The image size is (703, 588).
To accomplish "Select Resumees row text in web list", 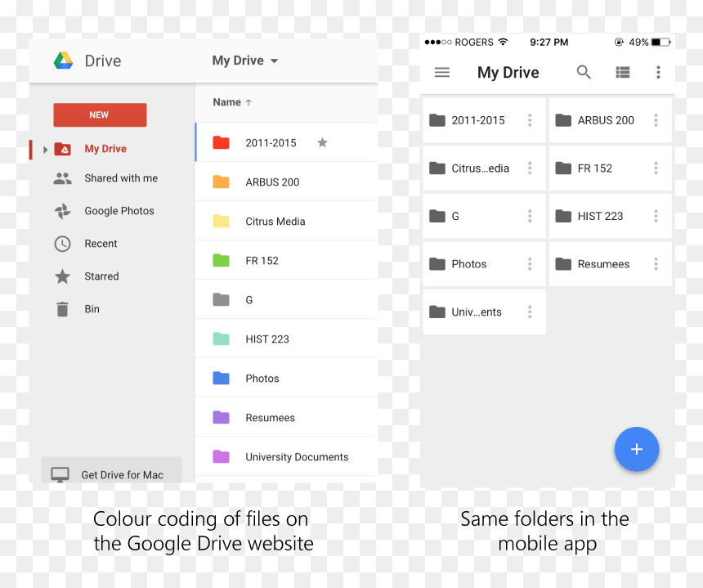I will (271, 418).
